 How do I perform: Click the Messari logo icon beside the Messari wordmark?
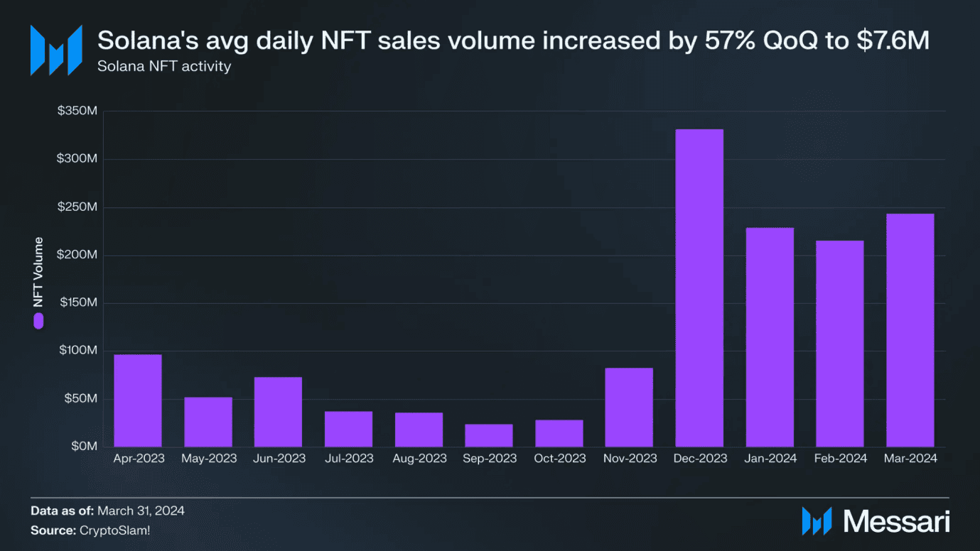[x=817, y=521]
